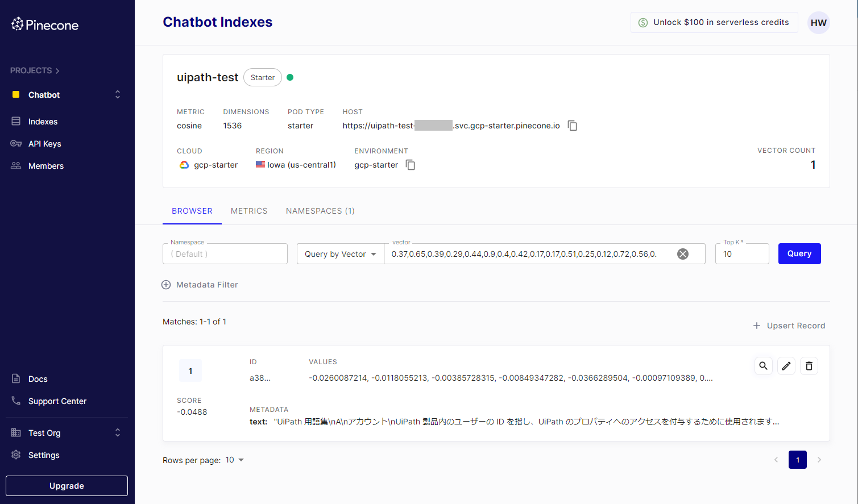Image resolution: width=858 pixels, height=504 pixels.
Task: Open the Indexes sidebar icon
Action: 16,121
